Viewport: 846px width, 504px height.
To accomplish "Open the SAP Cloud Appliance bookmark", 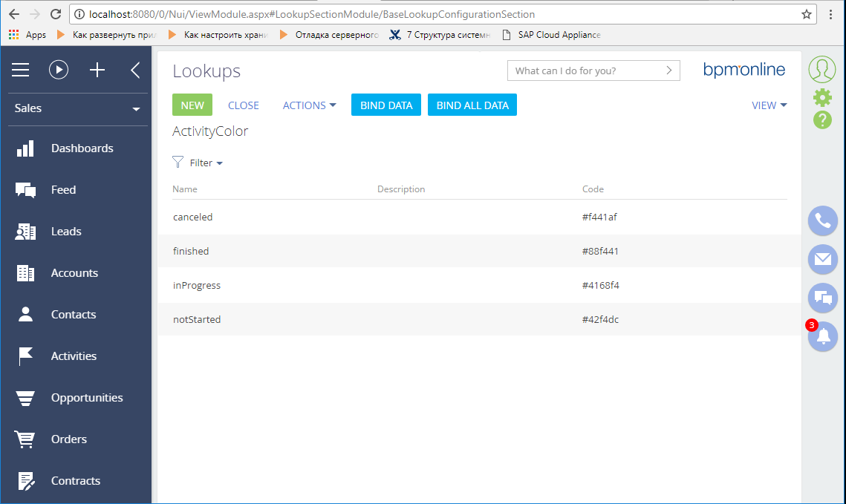I will (x=551, y=34).
